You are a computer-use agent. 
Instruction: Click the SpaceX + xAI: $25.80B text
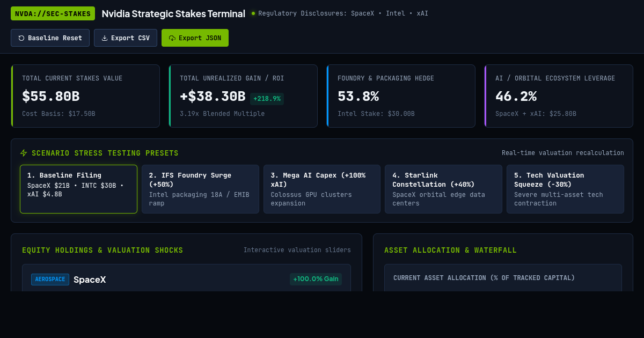[x=536, y=114]
